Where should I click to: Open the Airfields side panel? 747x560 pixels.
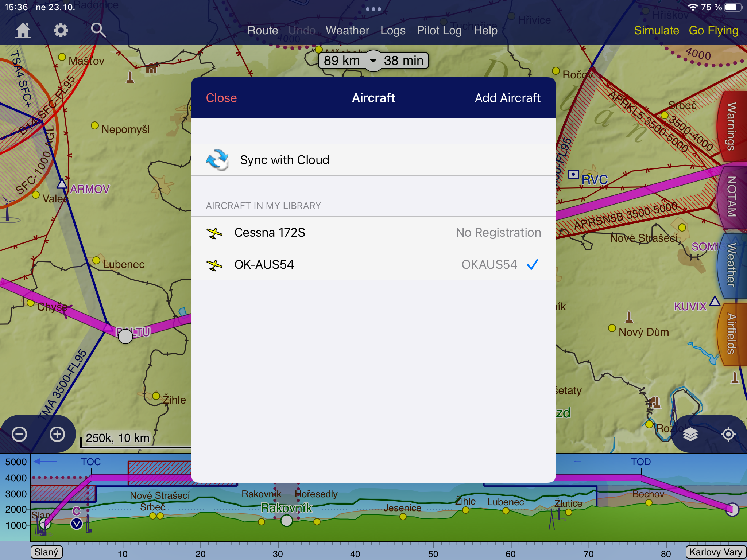(731, 334)
